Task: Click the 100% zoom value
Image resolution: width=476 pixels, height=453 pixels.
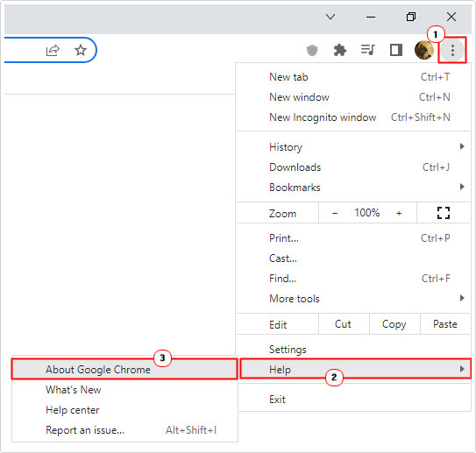Action: click(x=367, y=213)
